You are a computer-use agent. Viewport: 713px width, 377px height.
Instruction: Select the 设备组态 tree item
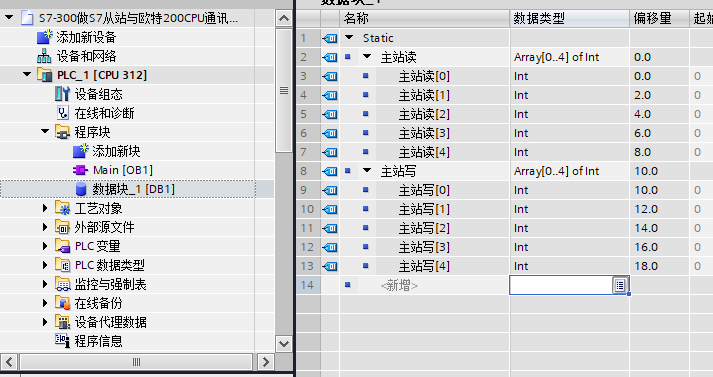99,94
